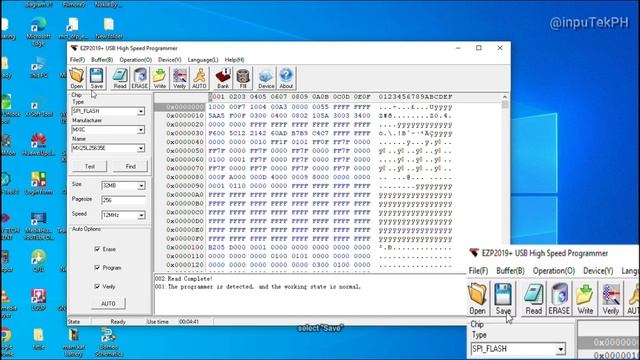Open the File(F) menu in main window
The image size is (640, 360).
coord(77,60)
